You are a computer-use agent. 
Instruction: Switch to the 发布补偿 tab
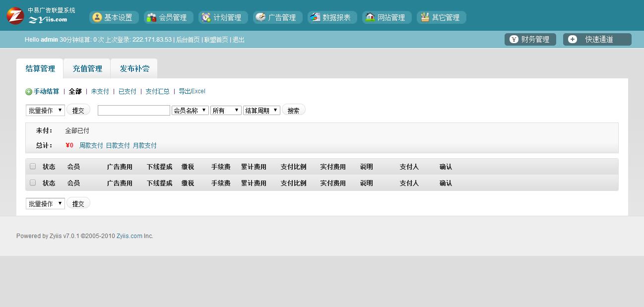134,68
